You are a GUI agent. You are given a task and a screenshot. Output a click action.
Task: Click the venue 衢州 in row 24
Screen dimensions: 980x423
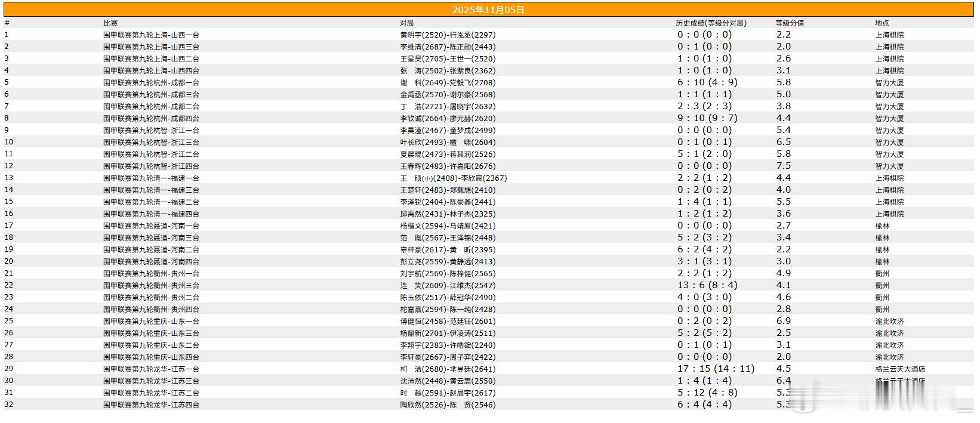pyautogui.click(x=882, y=310)
